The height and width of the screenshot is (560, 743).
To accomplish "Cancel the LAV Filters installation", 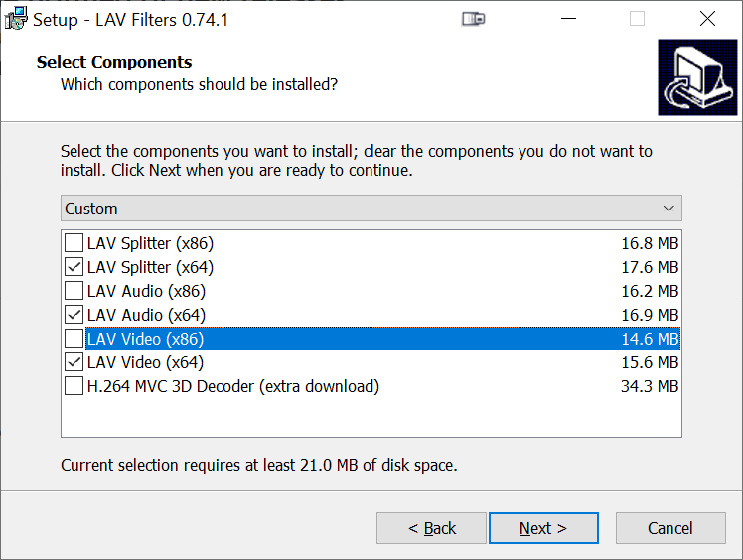I will 670,528.
